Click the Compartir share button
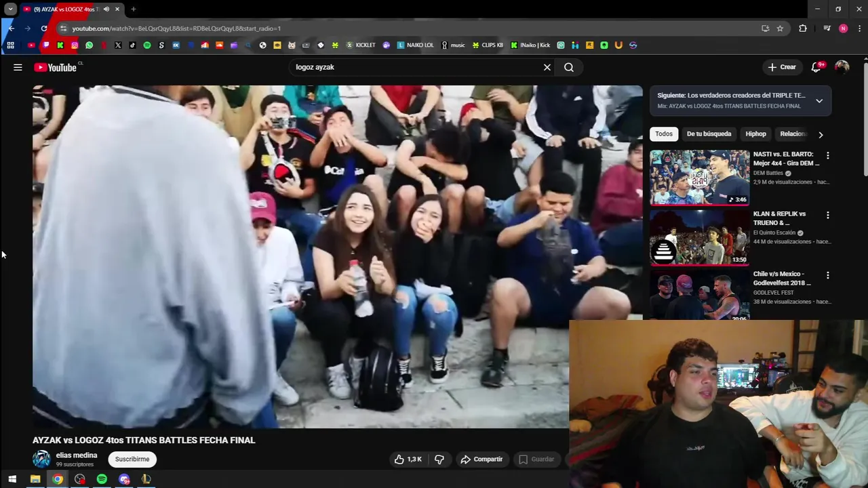The width and height of the screenshot is (868, 488). click(x=481, y=459)
